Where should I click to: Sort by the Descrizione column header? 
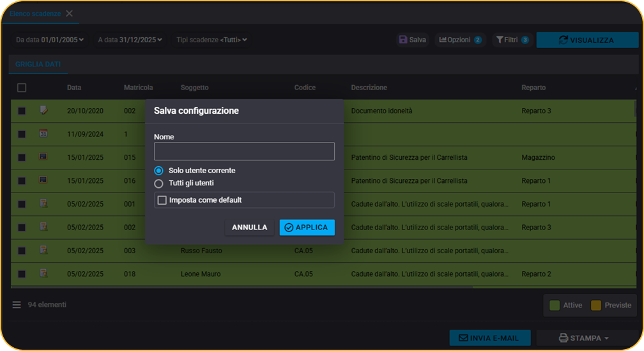pyautogui.click(x=369, y=88)
